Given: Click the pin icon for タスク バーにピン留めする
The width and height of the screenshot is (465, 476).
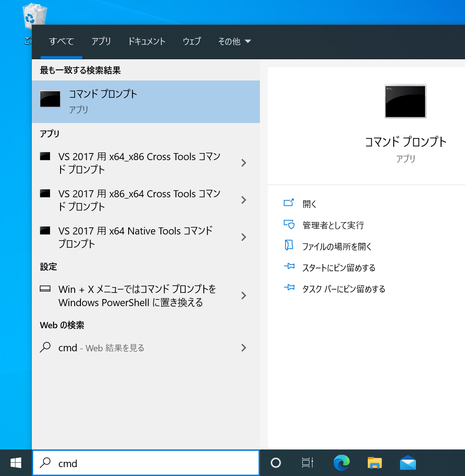Looking at the screenshot, I should pos(289,287).
